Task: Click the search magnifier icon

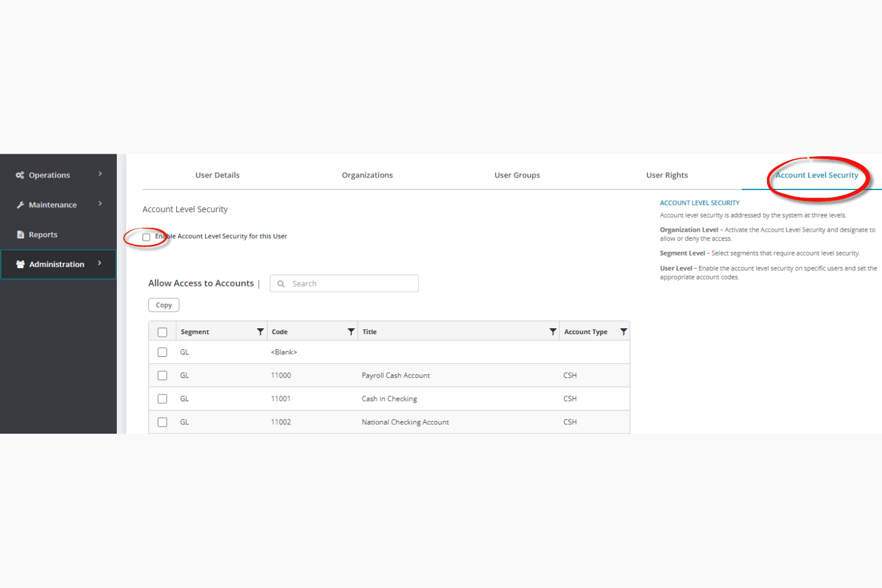Action: tap(281, 284)
